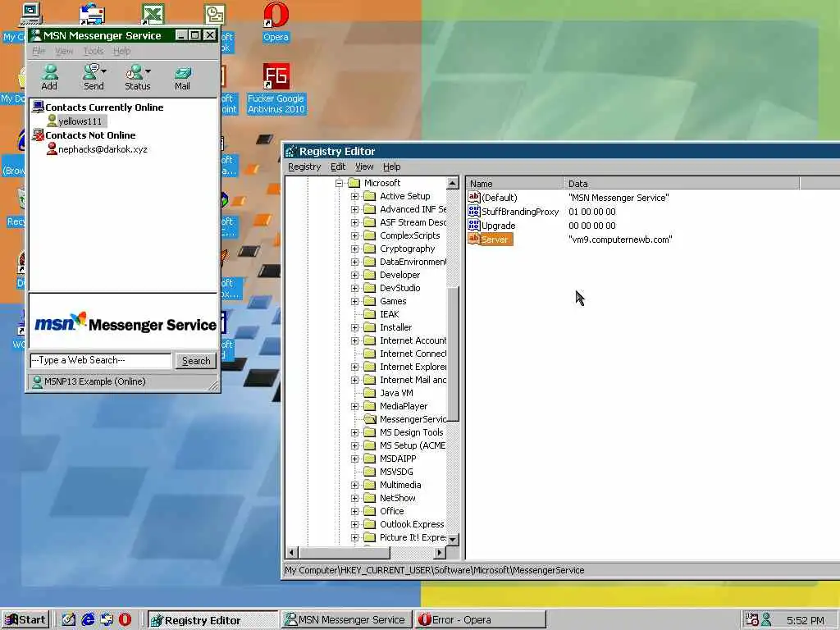Collapse the Microsoft registry key
The image size is (840, 630).
(x=339, y=183)
